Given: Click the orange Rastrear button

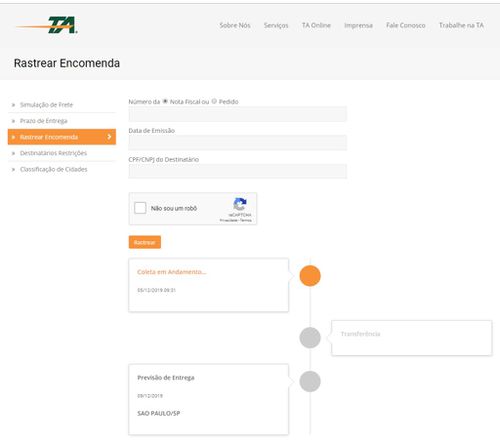Looking at the screenshot, I should tap(145, 242).
